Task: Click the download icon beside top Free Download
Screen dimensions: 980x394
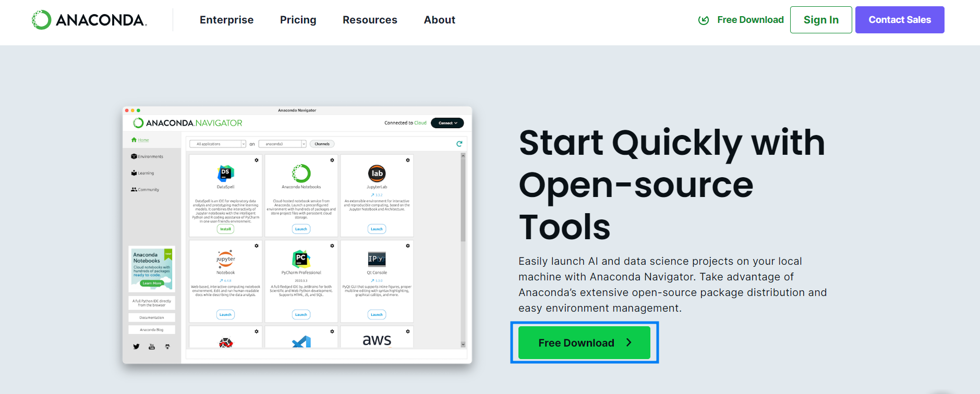Action: pyautogui.click(x=704, y=20)
